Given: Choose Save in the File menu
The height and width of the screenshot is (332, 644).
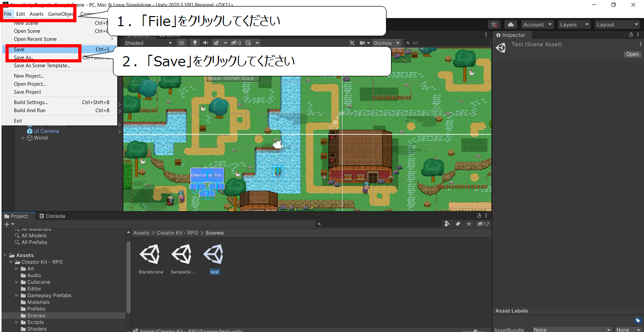Looking at the screenshot, I should pos(59,50).
